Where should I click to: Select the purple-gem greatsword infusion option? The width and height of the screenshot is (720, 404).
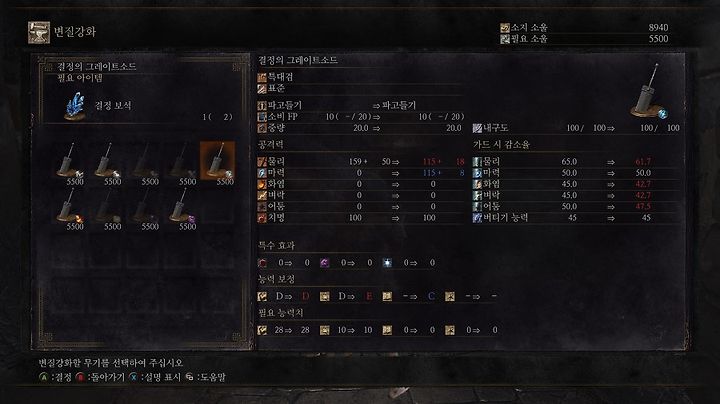[184, 208]
